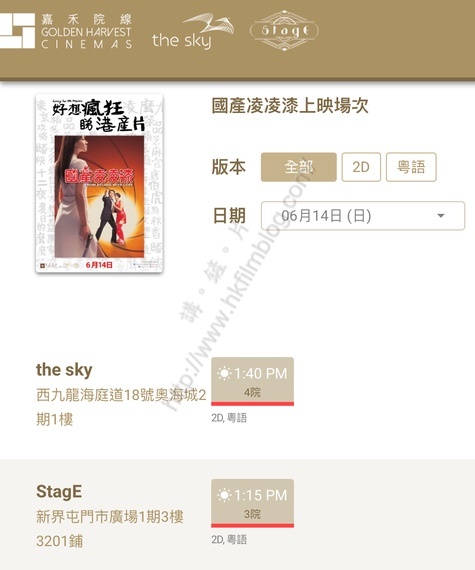Select the 粵語 language filter
This screenshot has width=475, height=570.
click(x=411, y=167)
